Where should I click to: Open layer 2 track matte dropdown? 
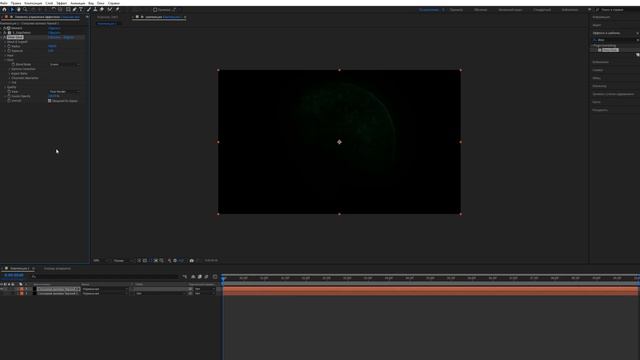160,293
